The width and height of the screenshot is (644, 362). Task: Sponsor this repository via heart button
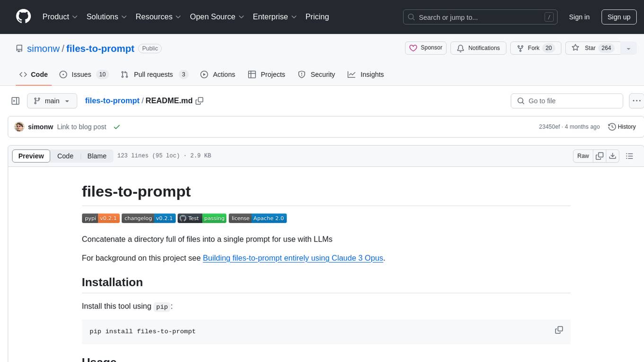point(425,48)
